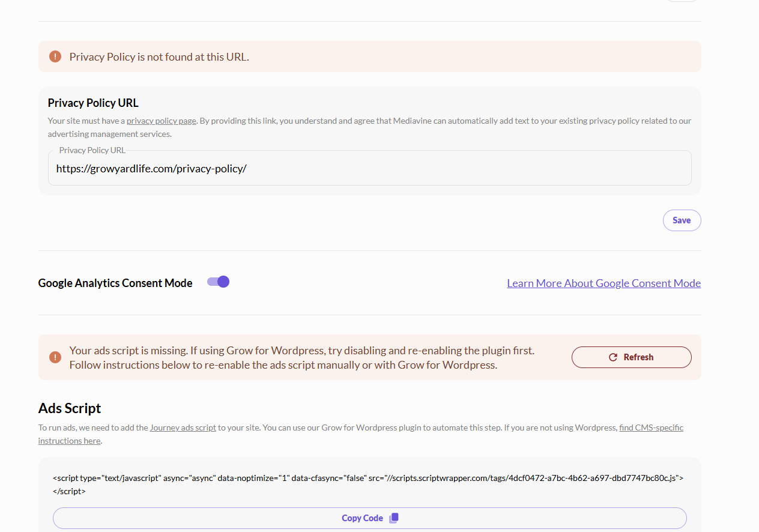Save the Privacy Policy URL
Image resolution: width=759 pixels, height=532 pixels.
click(x=682, y=220)
